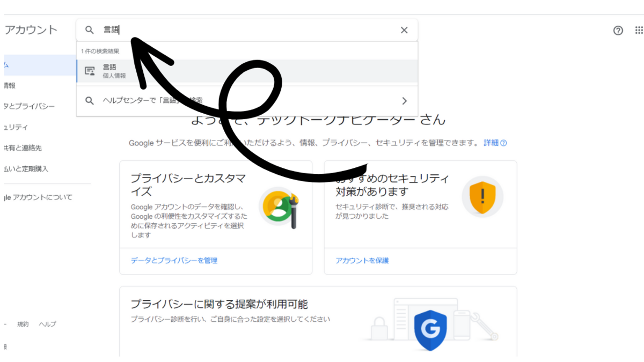Click the 規約 footer link
The height and width of the screenshot is (362, 644).
pyautogui.click(x=23, y=324)
